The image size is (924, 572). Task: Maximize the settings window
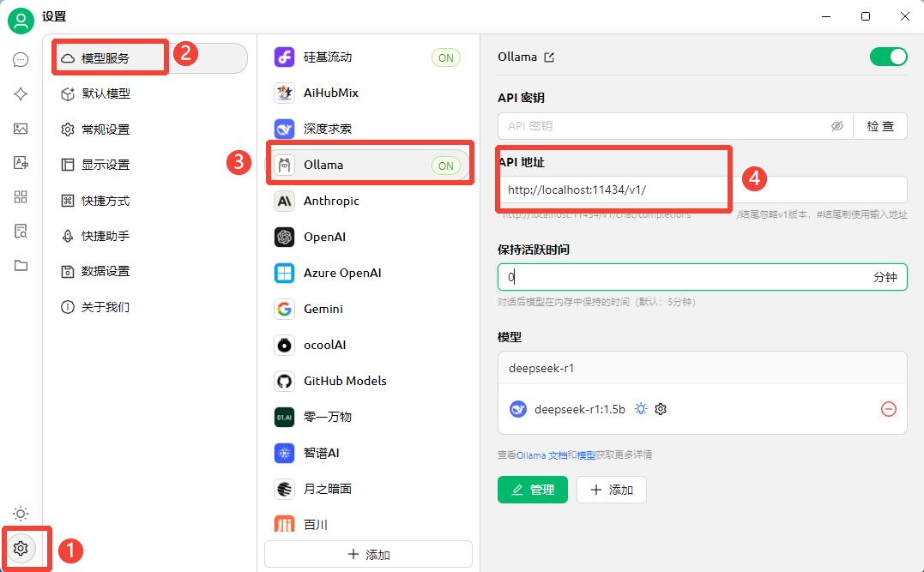tap(866, 16)
